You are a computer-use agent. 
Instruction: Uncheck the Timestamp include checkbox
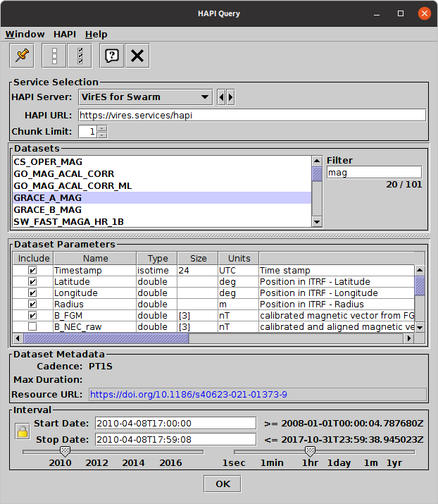[x=32, y=271]
